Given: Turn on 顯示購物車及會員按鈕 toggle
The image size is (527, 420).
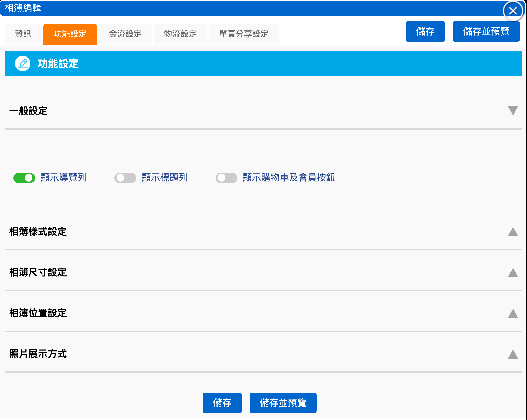Looking at the screenshot, I should 226,178.
